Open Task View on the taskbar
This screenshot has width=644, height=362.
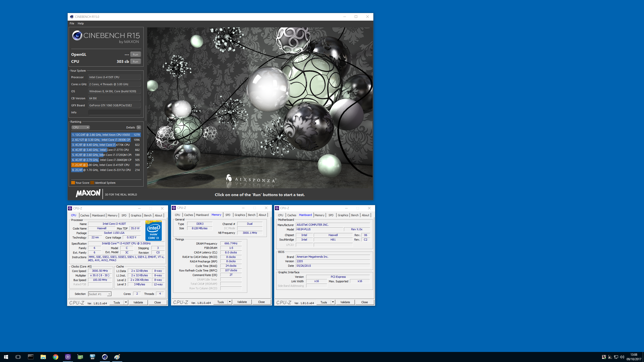point(18,357)
